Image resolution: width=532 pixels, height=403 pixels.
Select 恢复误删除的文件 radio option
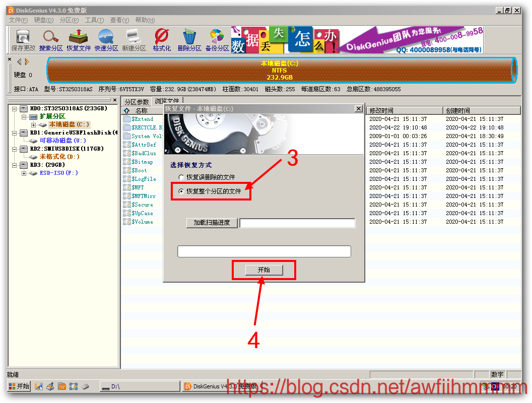click(181, 177)
